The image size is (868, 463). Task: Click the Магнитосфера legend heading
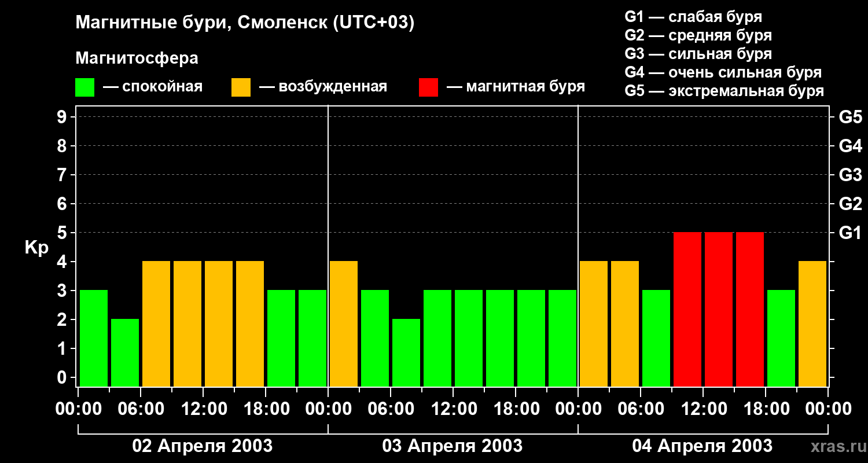click(x=137, y=58)
